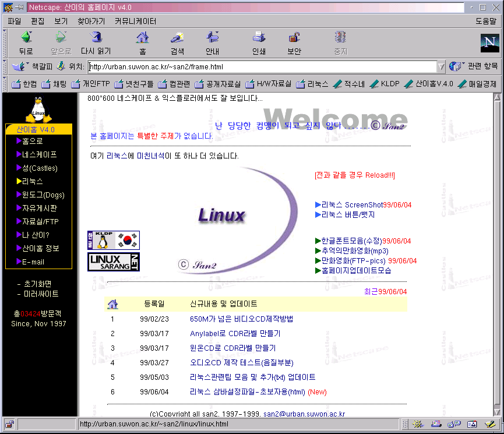This screenshot has height=434, width=504.
Task: Open Composer from status bar component icons
Action: click(x=489, y=424)
